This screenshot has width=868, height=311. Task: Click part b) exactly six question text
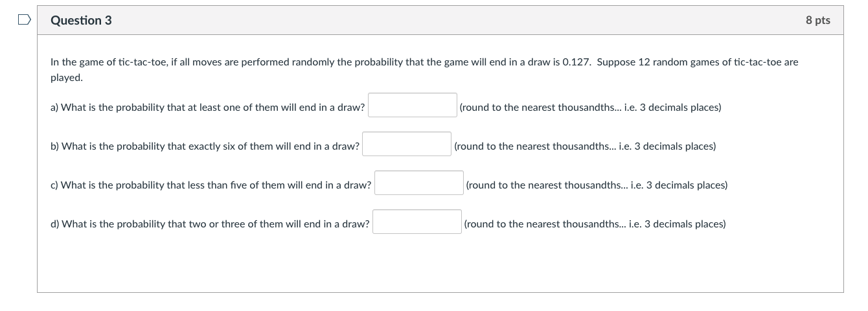[x=205, y=146]
